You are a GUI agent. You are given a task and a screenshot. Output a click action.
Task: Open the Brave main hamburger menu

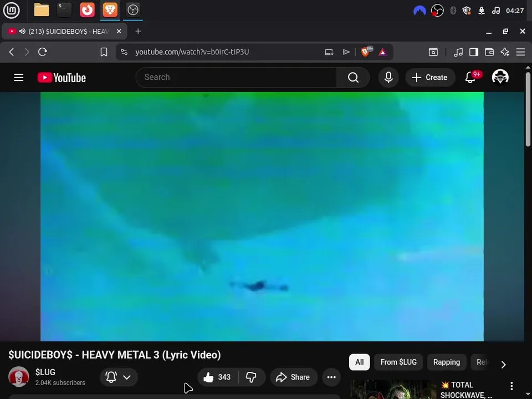pos(520,52)
